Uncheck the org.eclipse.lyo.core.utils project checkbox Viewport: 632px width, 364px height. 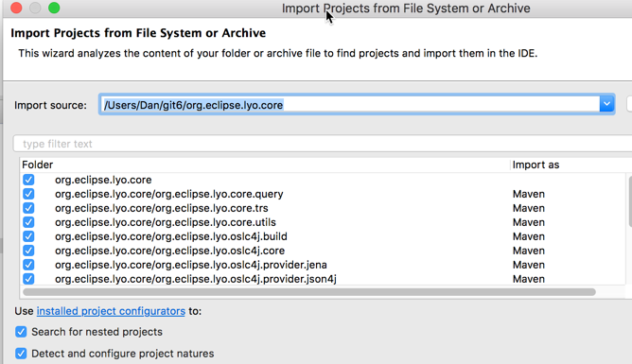28,222
